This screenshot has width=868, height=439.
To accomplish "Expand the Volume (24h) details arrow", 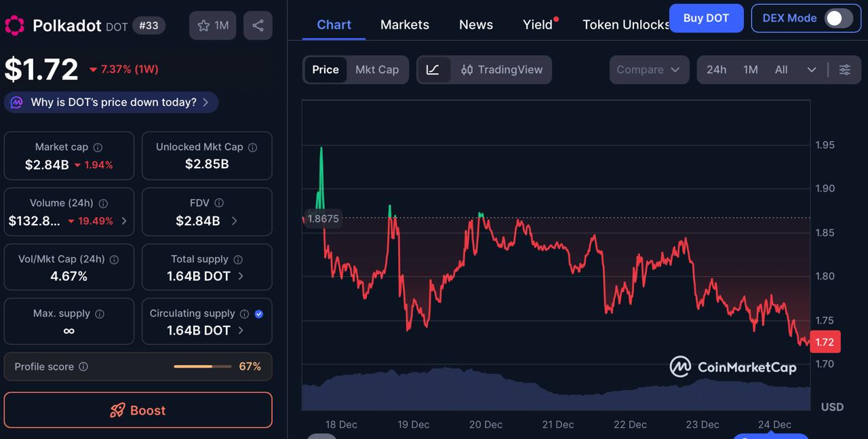I will (x=124, y=220).
